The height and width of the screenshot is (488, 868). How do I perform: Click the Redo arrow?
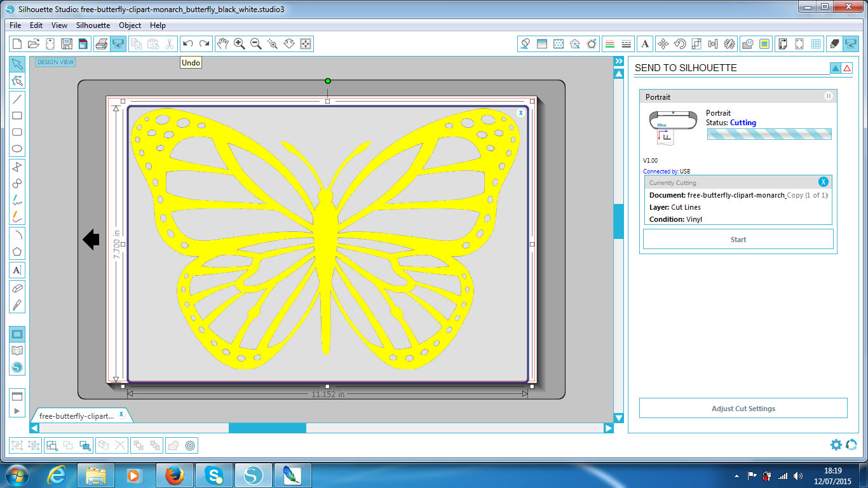pyautogui.click(x=204, y=44)
